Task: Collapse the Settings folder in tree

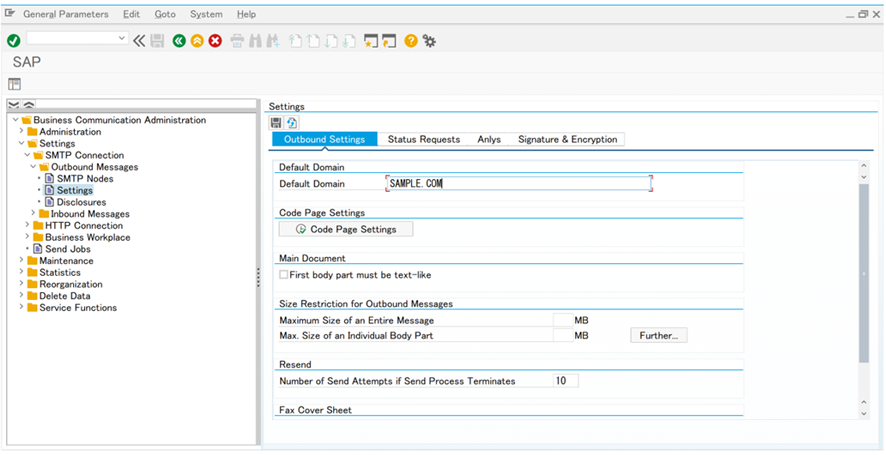Action: pos(21,143)
